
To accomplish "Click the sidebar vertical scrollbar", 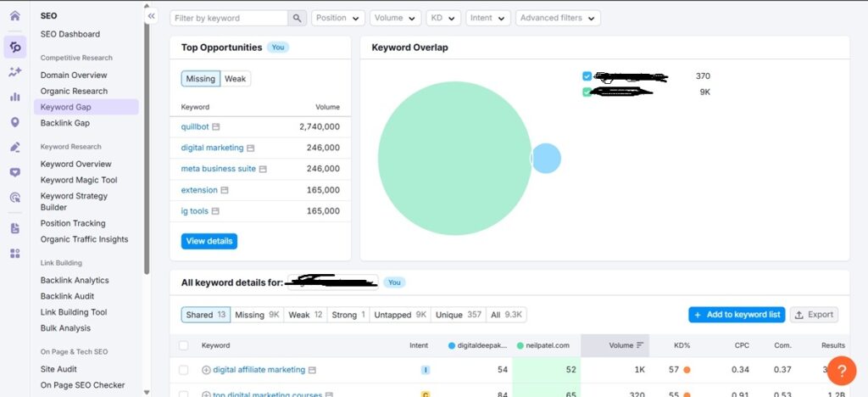I will tap(147, 141).
